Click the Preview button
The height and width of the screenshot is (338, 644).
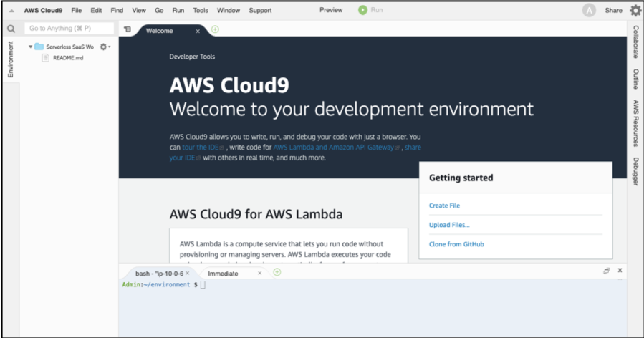click(x=331, y=10)
